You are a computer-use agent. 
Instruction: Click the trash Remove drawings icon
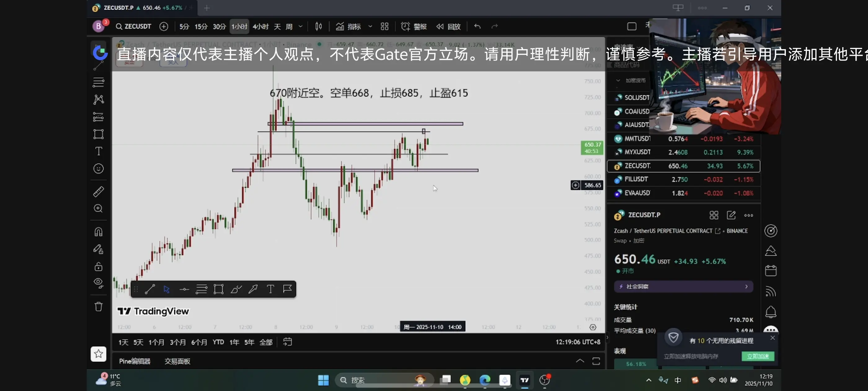(x=98, y=307)
